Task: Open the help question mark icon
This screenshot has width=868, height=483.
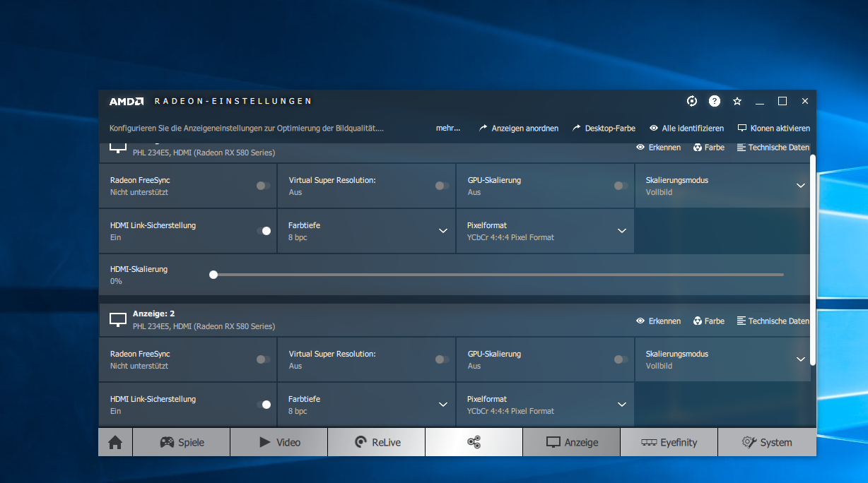Action: [x=715, y=101]
